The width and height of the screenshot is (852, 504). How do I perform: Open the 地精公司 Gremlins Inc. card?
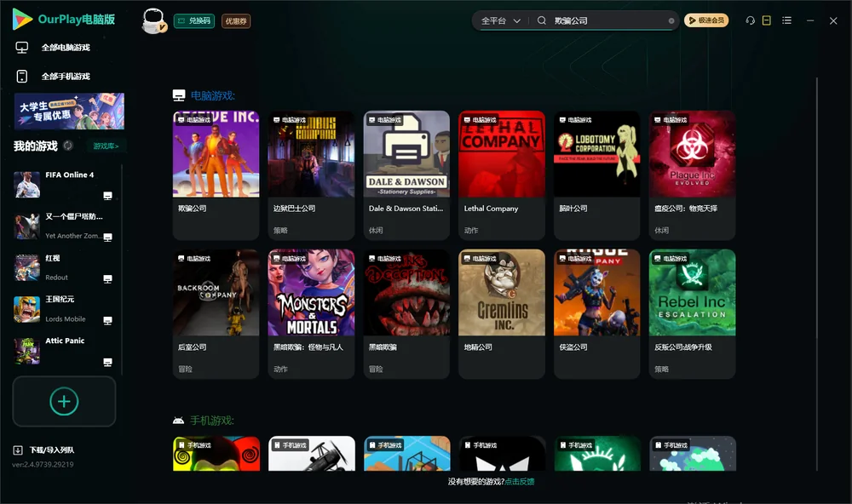502,314
